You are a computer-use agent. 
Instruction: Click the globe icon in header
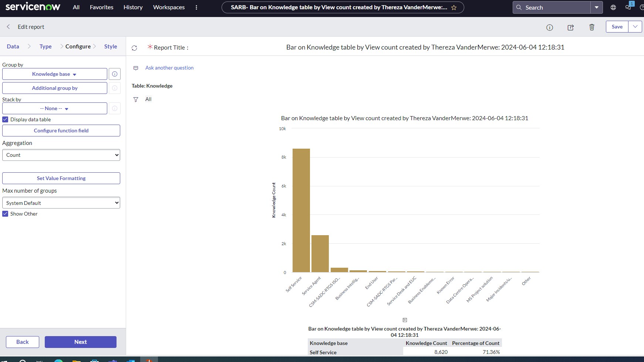[x=613, y=7]
